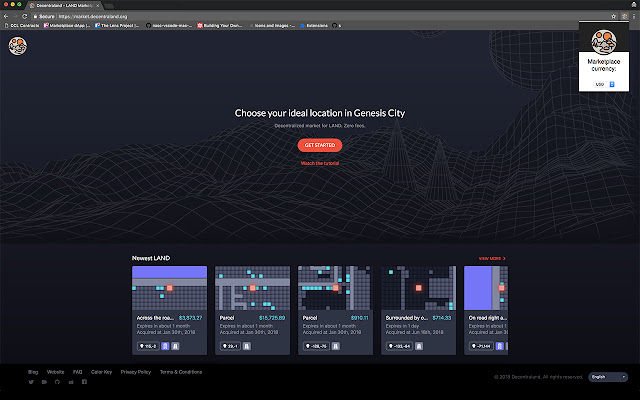Click the address bar URL field
640x400 pixels.
(322, 16)
